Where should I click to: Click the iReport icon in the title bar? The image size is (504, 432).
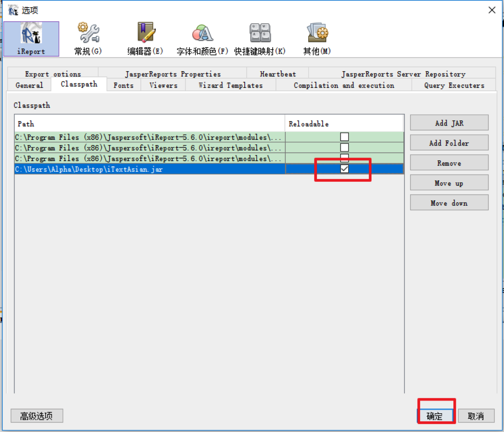[x=13, y=10]
